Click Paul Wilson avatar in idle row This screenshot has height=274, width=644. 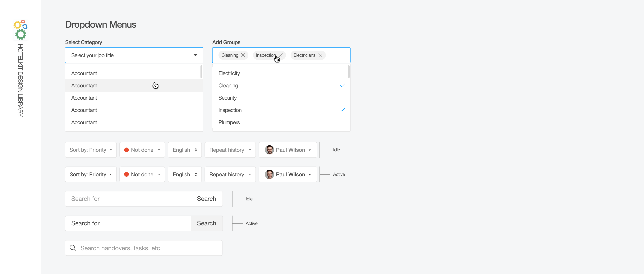pyautogui.click(x=269, y=150)
